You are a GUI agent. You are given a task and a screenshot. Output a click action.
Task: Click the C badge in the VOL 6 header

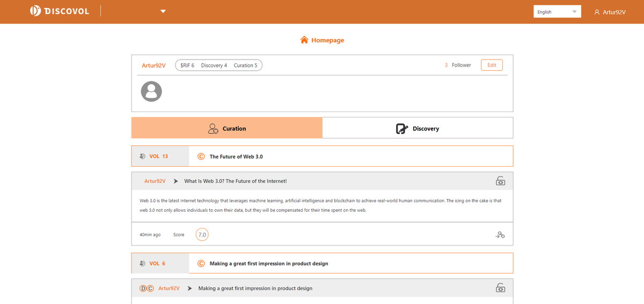[201, 264]
